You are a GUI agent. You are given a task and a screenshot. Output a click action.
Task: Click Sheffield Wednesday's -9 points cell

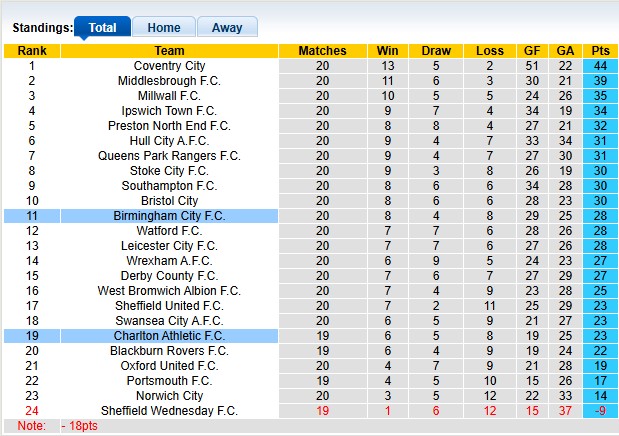click(600, 411)
